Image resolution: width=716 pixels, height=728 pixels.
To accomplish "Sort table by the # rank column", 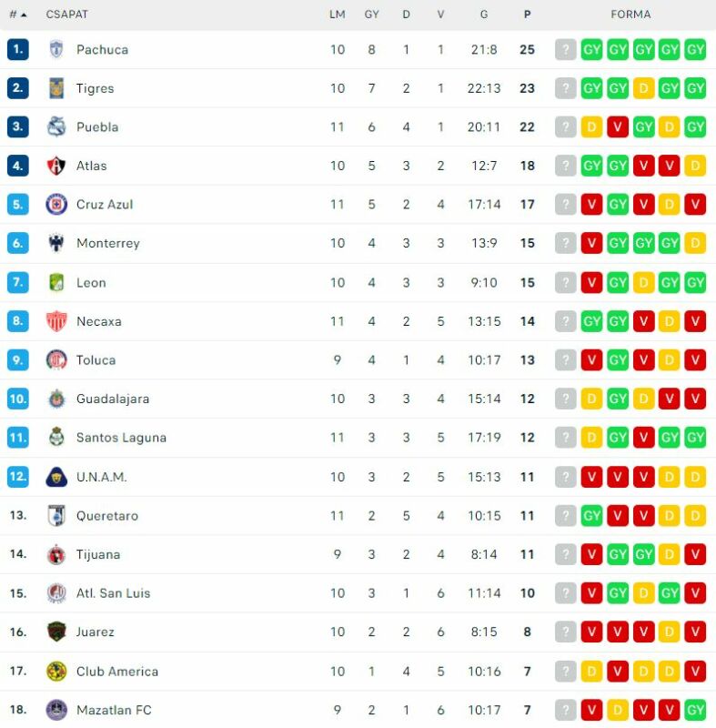I will click(18, 15).
